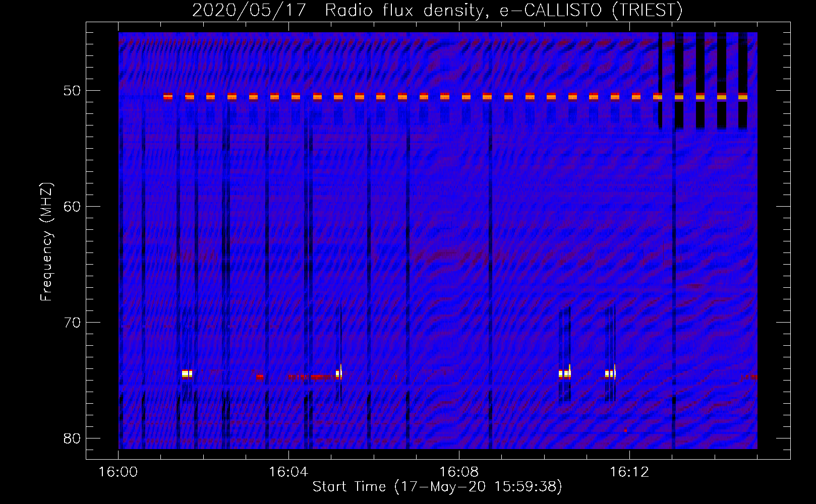
Task: Click the 60 frequency tick label
Action: 73,207
